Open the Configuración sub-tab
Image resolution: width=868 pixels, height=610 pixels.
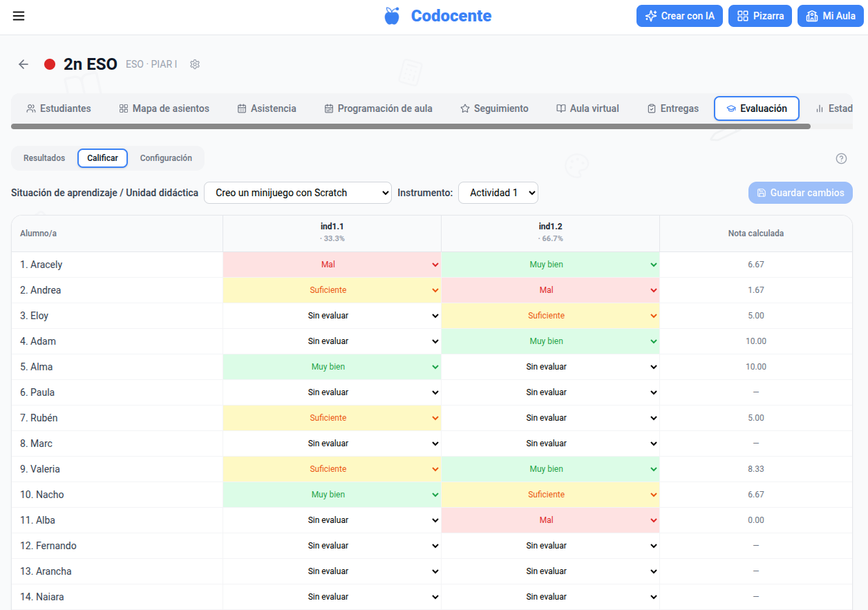tap(166, 158)
